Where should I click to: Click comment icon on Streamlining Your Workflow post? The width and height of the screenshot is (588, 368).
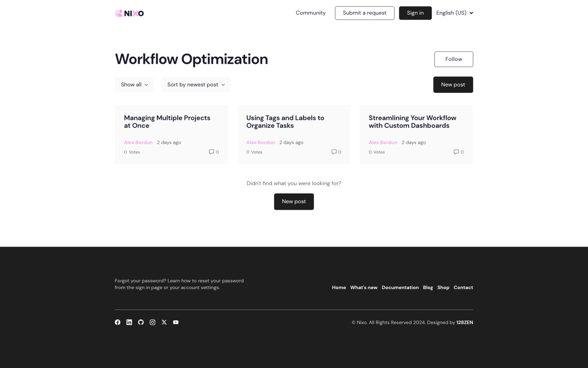point(456,152)
